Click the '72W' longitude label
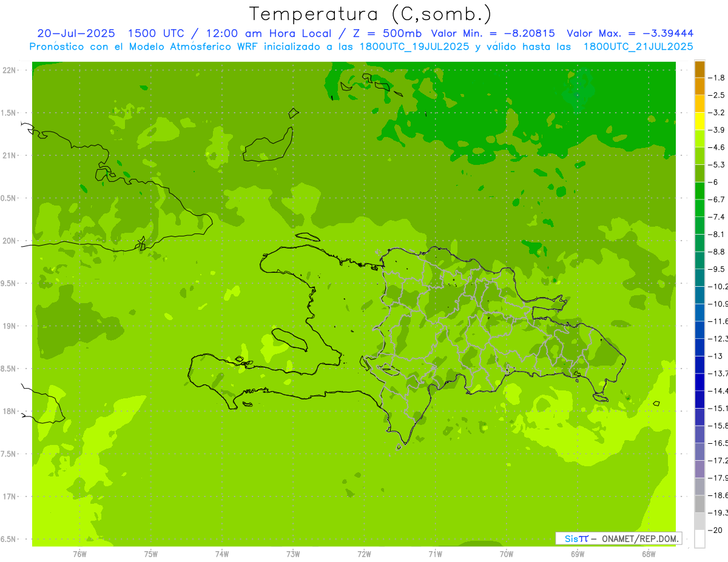This screenshot has width=728, height=562. pos(365,554)
